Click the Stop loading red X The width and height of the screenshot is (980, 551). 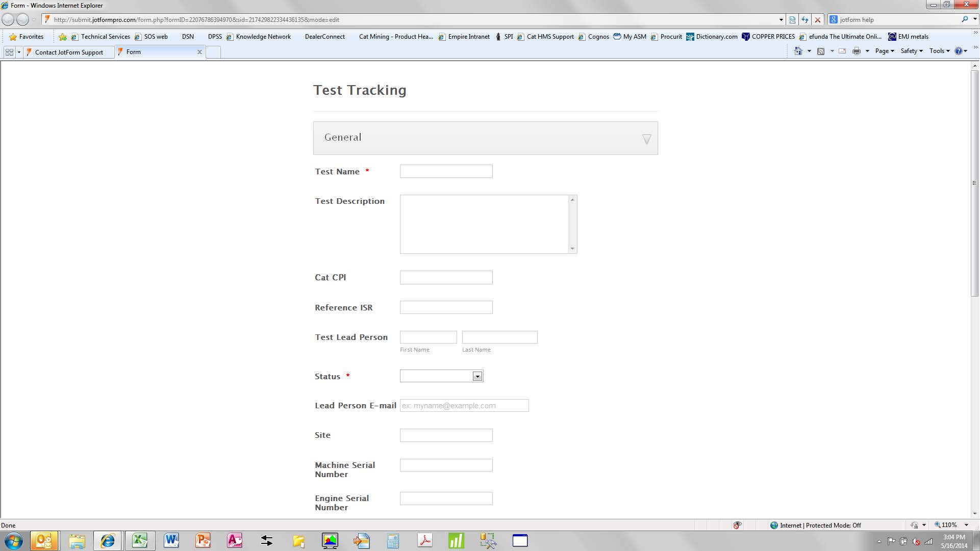(x=818, y=20)
